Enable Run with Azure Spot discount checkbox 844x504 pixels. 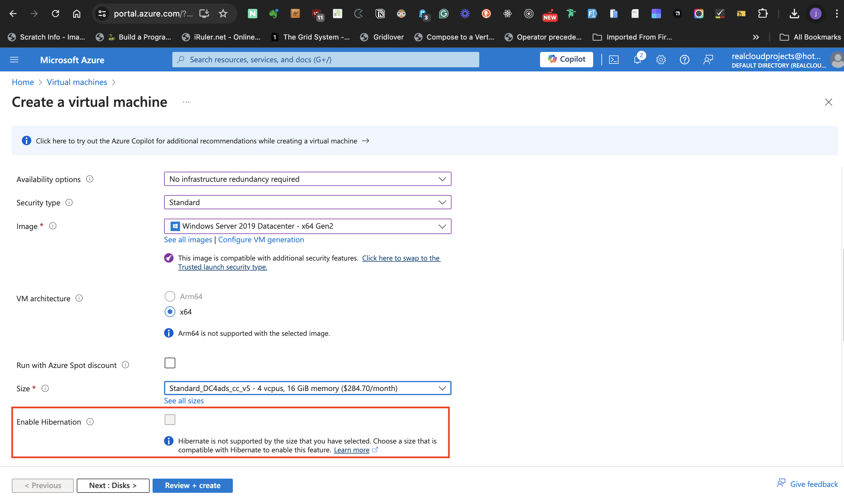(170, 363)
